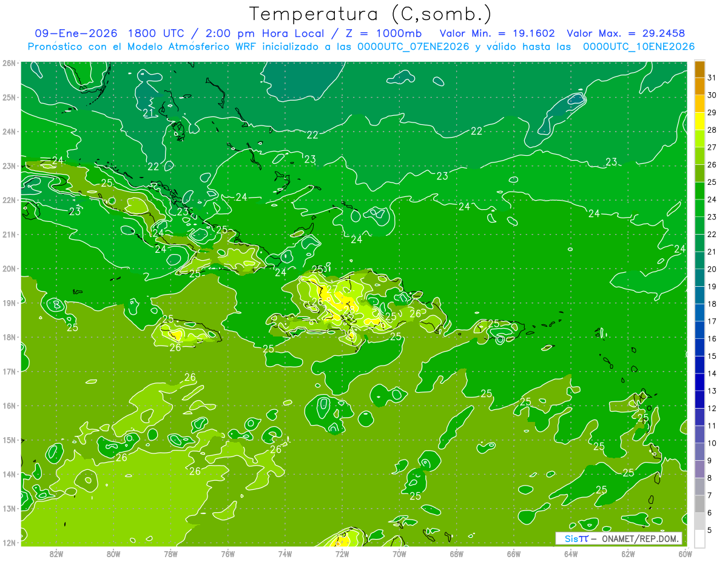Image resolution: width=728 pixels, height=562 pixels.
Task: Click the '0000UTC_10ENE2026' valid-until timestamp
Action: pyautogui.click(x=639, y=47)
